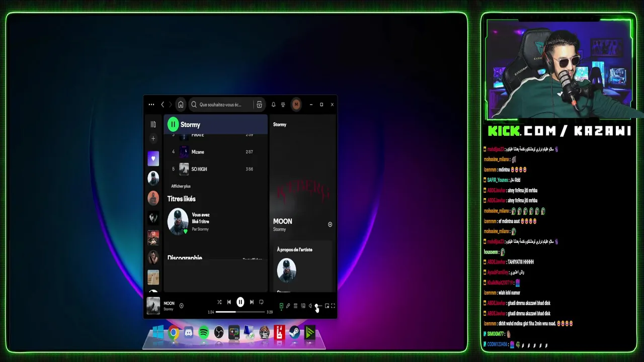
Task: Open connect to a device icon
Action: click(x=303, y=306)
